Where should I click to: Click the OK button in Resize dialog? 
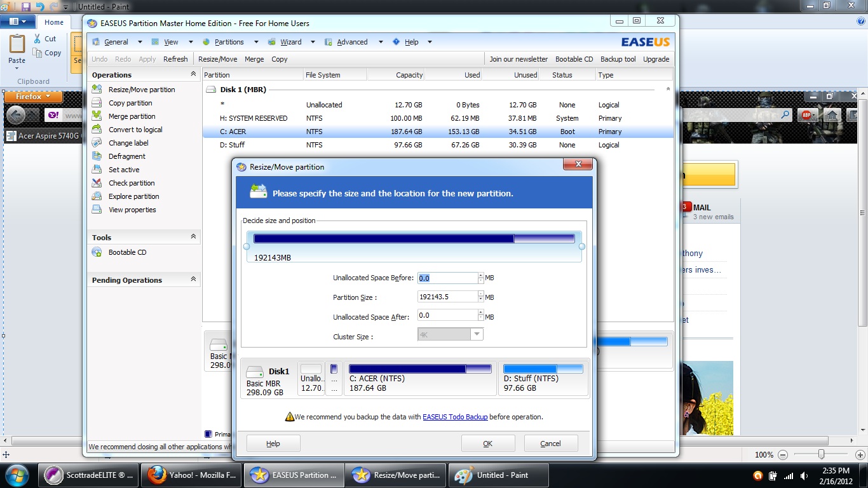[x=488, y=444]
